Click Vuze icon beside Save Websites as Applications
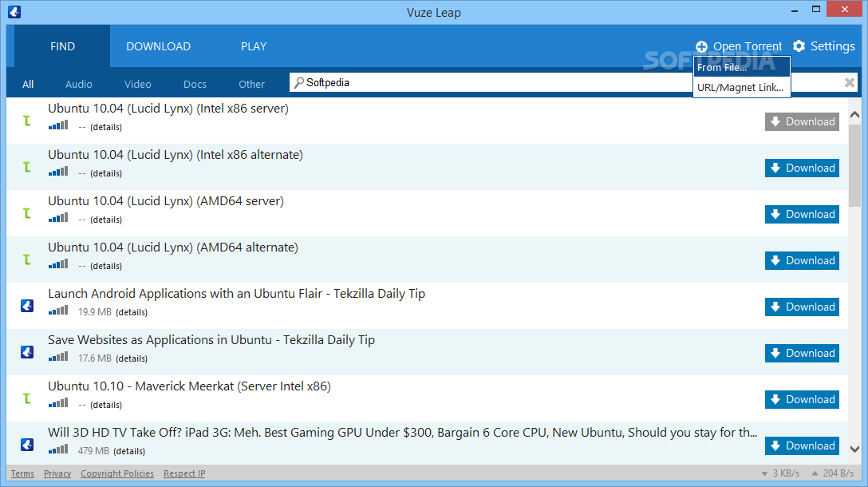868x487 pixels. 27,352
